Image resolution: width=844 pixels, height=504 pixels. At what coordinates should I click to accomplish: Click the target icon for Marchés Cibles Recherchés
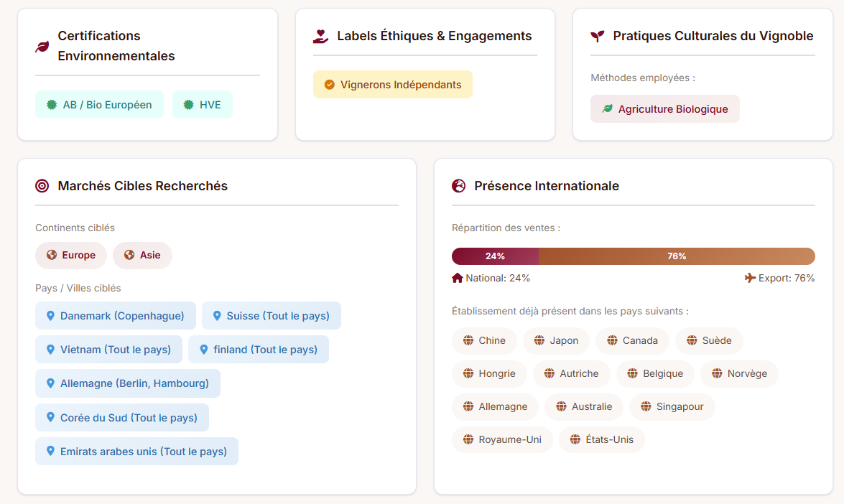point(42,186)
